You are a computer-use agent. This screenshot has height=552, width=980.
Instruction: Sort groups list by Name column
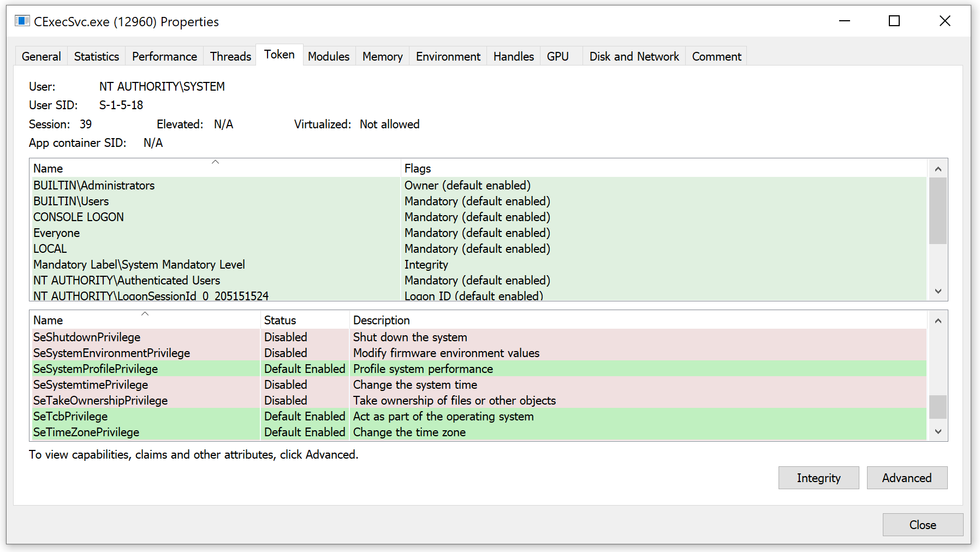215,168
